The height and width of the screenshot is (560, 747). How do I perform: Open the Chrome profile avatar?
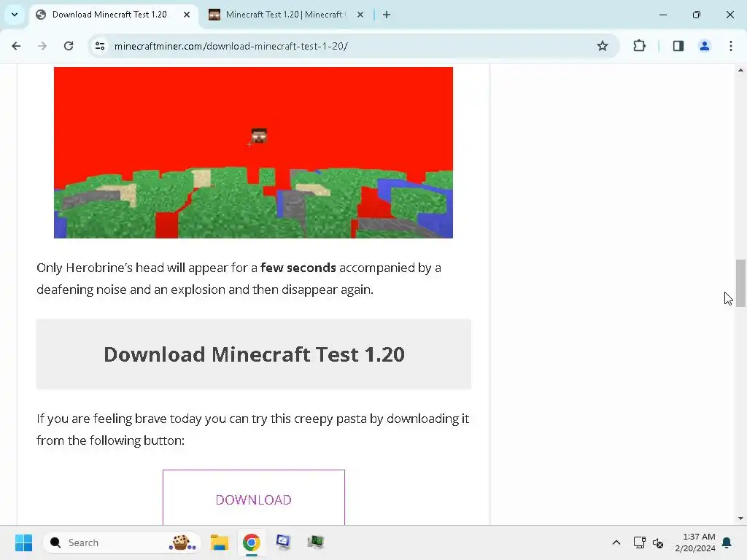[x=705, y=46]
